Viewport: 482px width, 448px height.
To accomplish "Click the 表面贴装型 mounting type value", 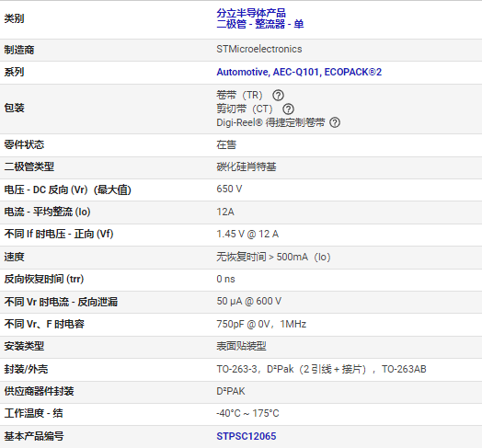I will coord(241,346).
